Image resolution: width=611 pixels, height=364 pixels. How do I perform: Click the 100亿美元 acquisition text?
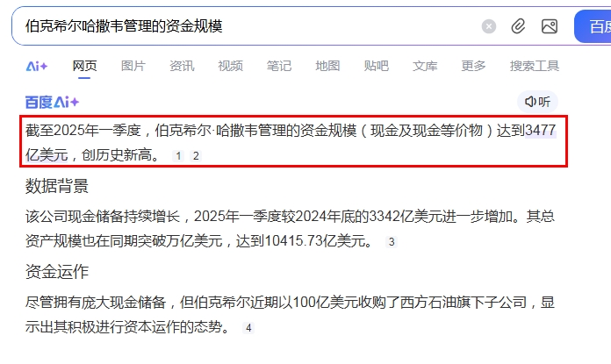tap(325, 302)
